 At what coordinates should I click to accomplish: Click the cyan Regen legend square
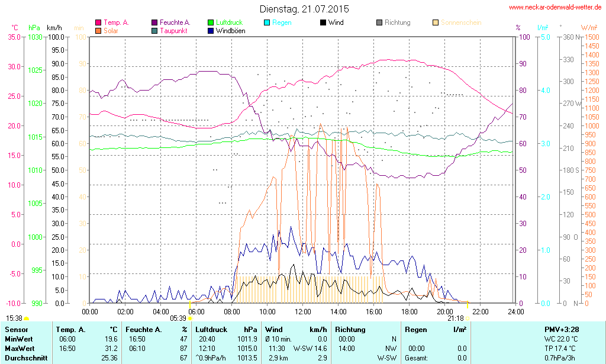coord(267,22)
